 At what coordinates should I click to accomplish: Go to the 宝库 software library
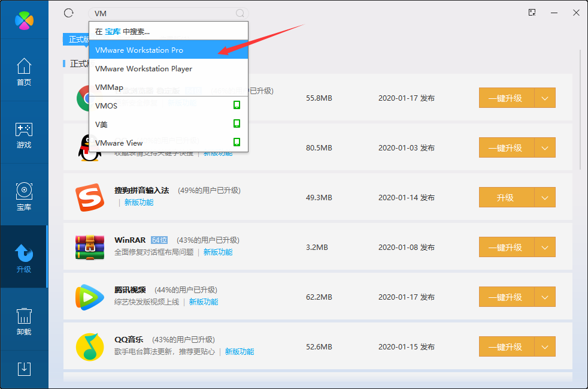tap(24, 197)
